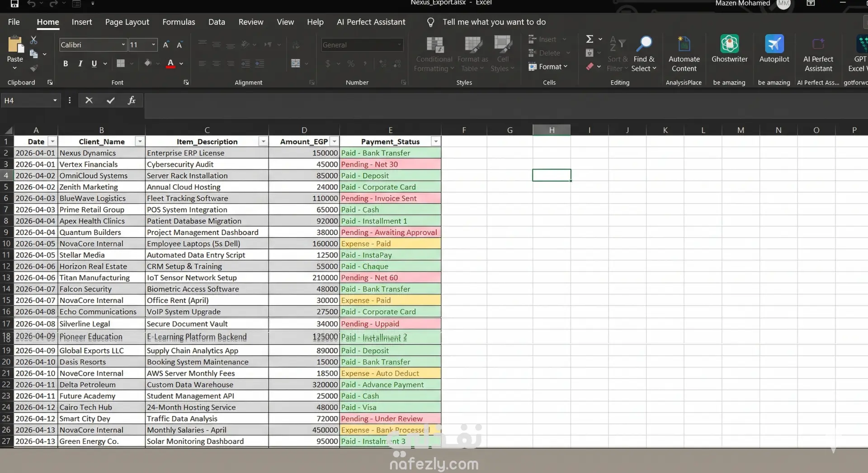Expand the Name Box dropdown arrow
The height and width of the screenshot is (473, 868).
55,100
